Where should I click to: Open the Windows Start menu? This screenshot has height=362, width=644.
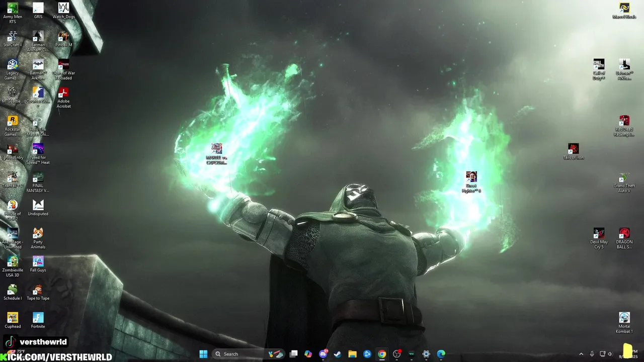203,354
